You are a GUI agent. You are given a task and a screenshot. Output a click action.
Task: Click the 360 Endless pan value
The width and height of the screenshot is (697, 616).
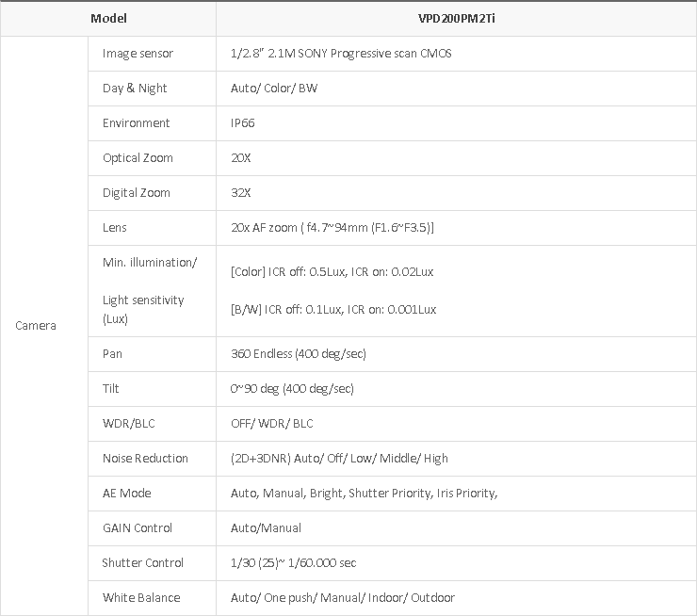coord(298,354)
